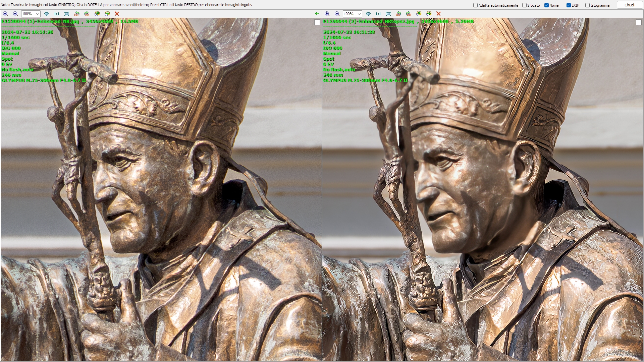
Task: Zoom out on the right image panel
Action: click(337, 14)
